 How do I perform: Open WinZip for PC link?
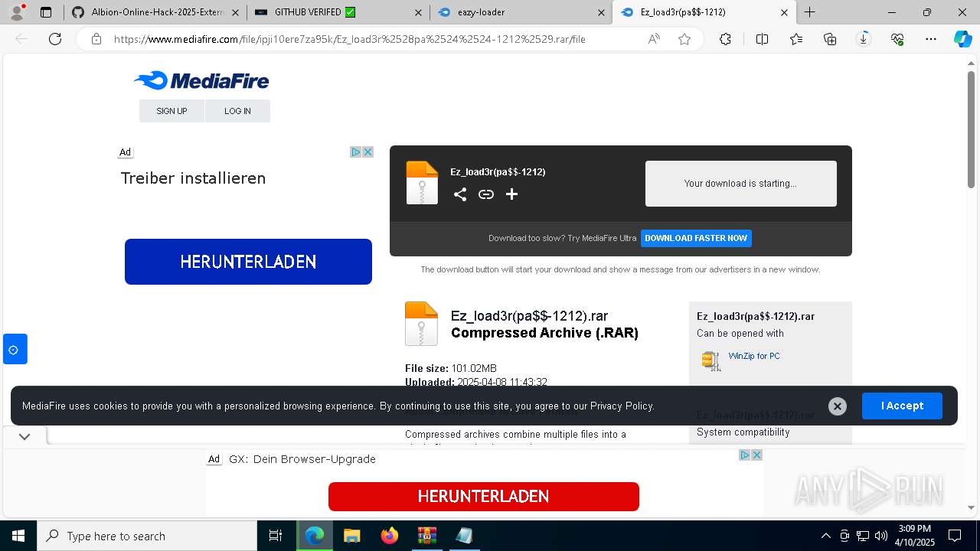[x=754, y=356]
